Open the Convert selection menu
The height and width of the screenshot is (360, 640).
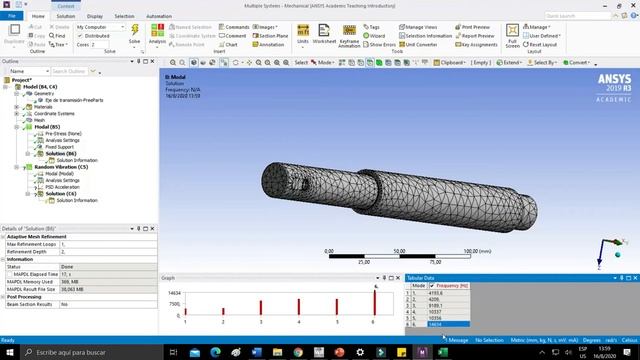click(x=577, y=62)
